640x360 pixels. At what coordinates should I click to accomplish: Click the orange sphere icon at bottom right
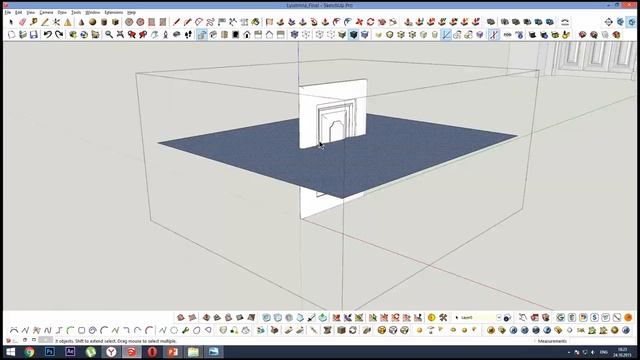628,318
